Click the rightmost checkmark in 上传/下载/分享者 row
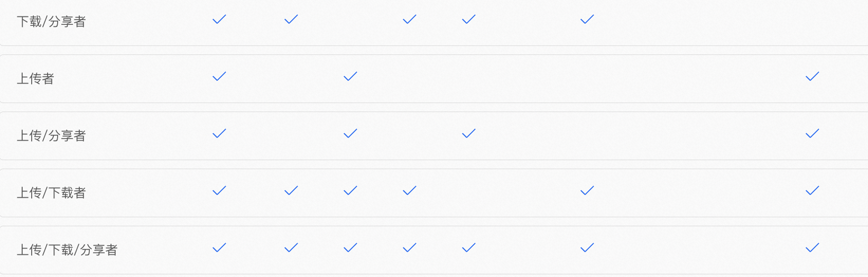Screen dimensions: 868x277 point(812,248)
